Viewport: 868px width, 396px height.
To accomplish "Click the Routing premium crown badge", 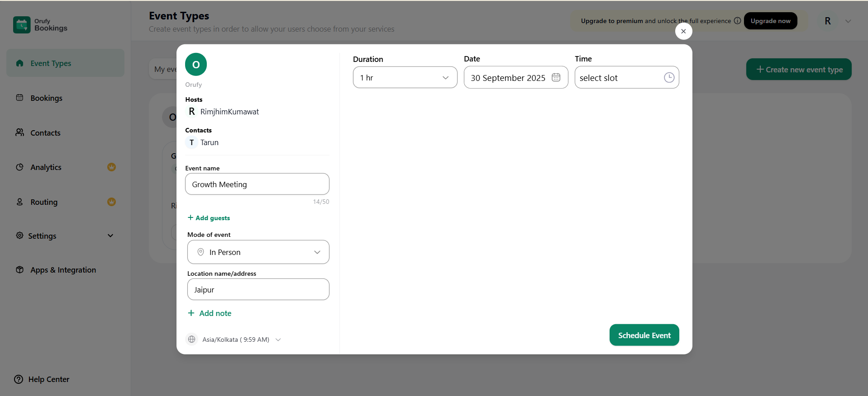I will coord(111,202).
